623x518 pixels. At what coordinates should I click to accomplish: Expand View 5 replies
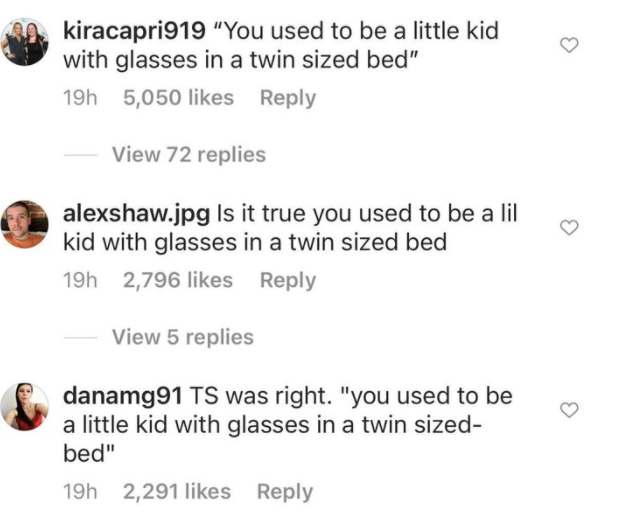[x=182, y=337]
